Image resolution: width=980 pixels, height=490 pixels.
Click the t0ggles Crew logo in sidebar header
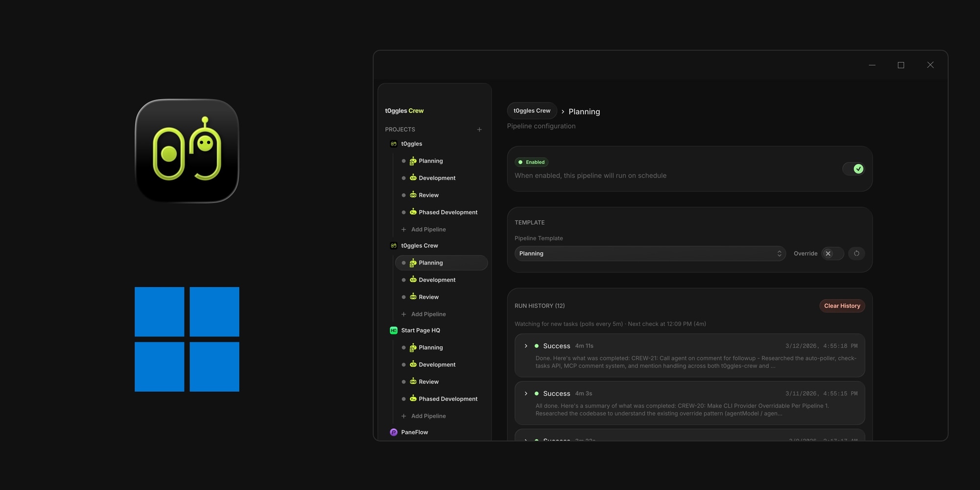click(x=404, y=111)
